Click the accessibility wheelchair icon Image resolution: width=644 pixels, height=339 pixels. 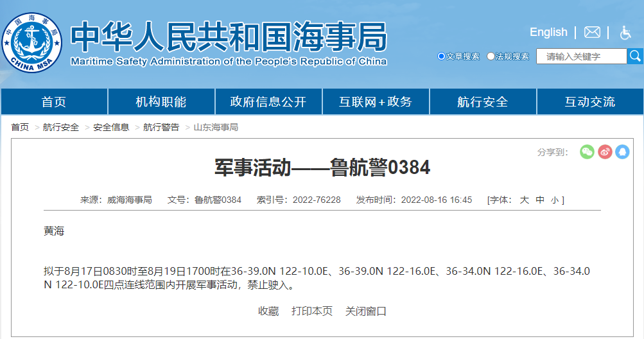(625, 32)
